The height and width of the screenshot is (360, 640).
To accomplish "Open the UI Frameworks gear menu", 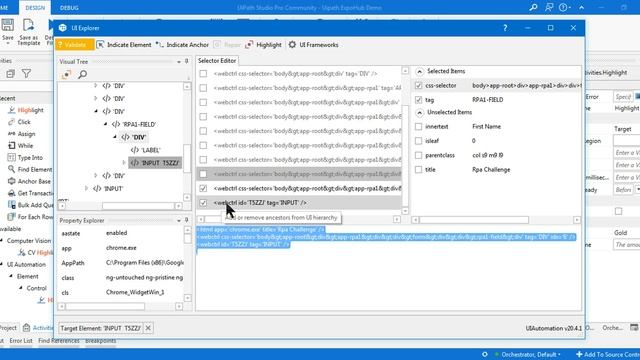I will [x=313, y=45].
